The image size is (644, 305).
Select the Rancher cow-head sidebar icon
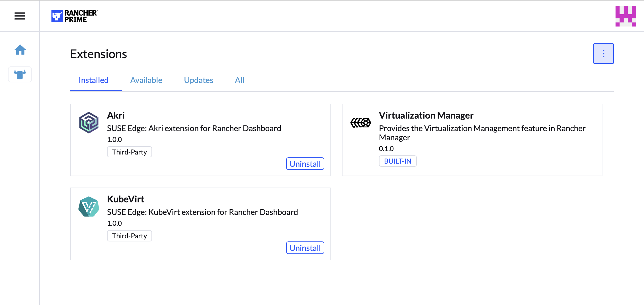pyautogui.click(x=20, y=74)
